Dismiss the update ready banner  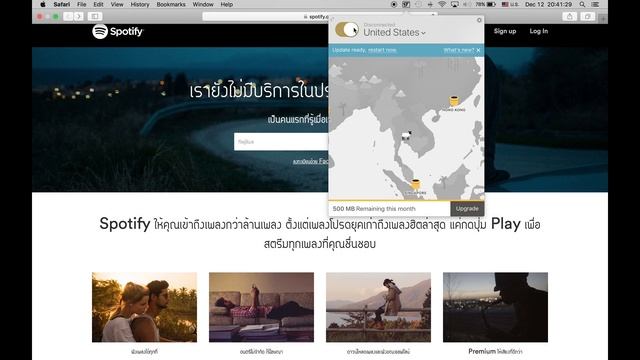click(478, 50)
